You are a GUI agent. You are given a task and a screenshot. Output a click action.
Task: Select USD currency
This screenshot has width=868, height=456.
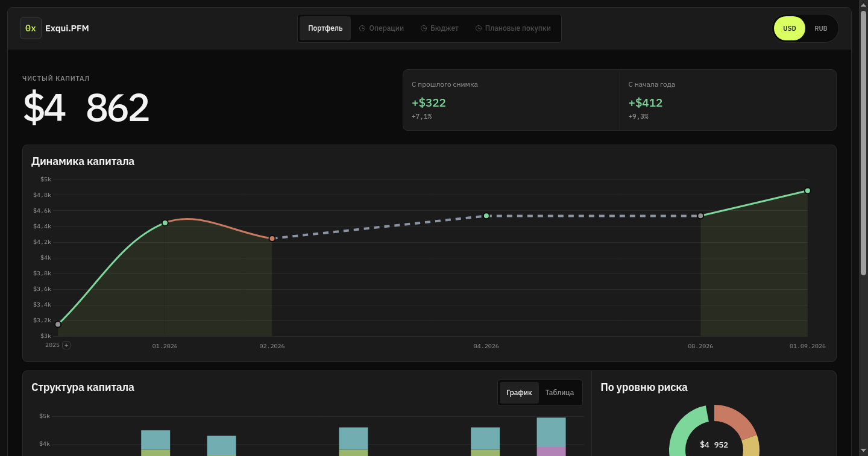point(790,28)
